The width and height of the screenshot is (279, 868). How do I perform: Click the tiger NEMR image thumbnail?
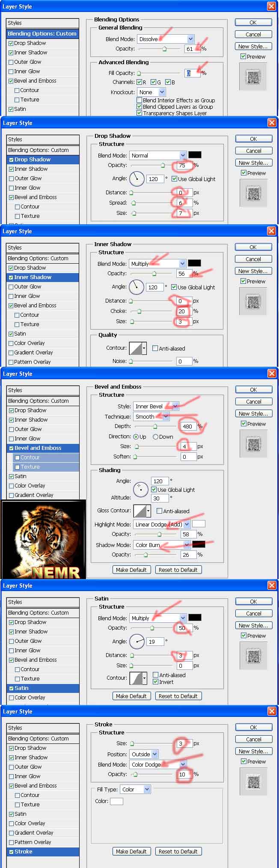[43, 539]
